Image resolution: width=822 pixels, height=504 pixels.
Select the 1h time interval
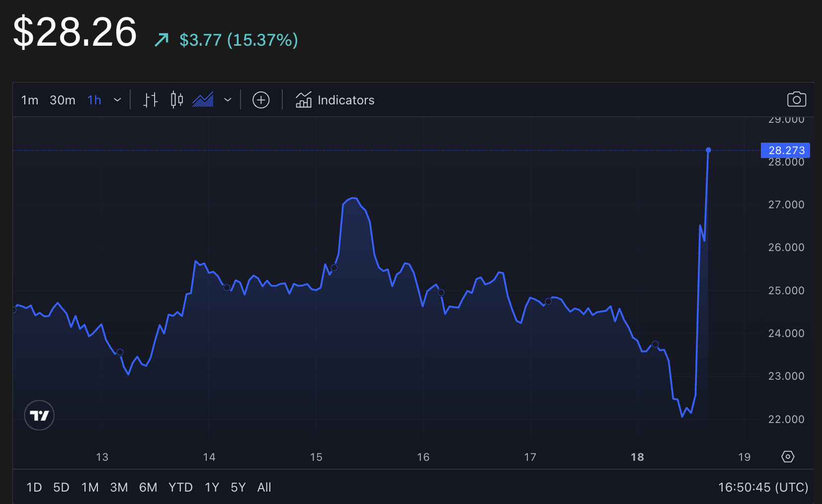[94, 100]
